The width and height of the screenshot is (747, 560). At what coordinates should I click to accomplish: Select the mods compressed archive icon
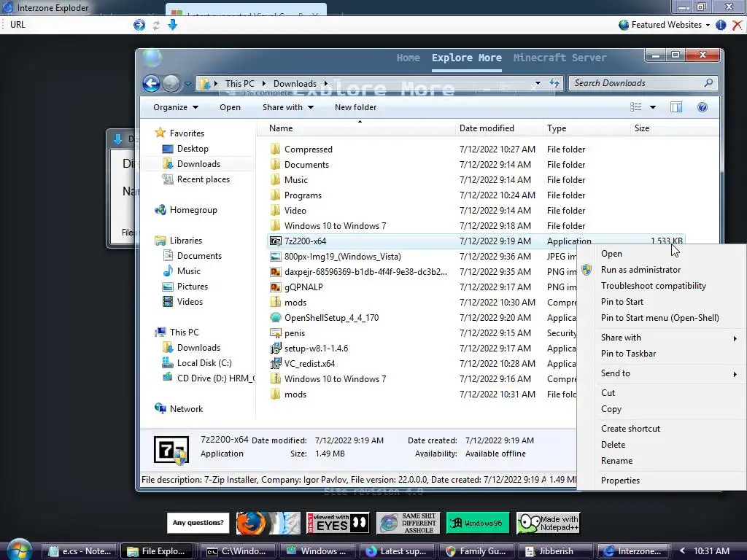pyautogui.click(x=275, y=302)
